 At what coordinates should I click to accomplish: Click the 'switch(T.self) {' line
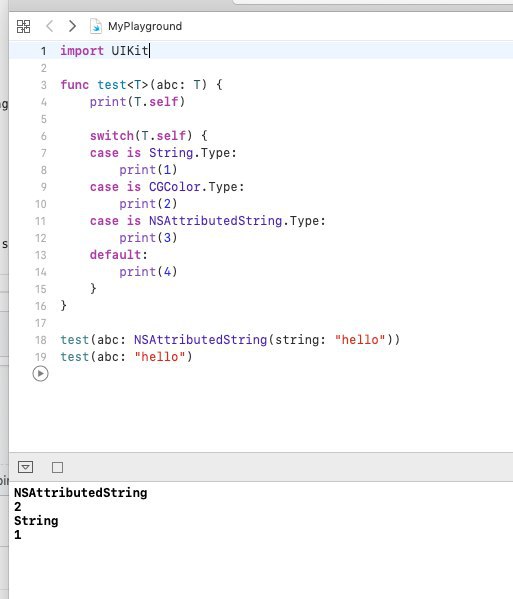coord(149,136)
